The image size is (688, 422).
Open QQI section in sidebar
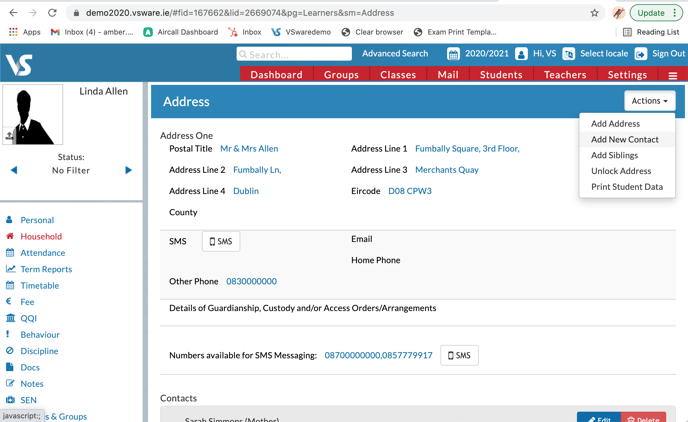29,318
